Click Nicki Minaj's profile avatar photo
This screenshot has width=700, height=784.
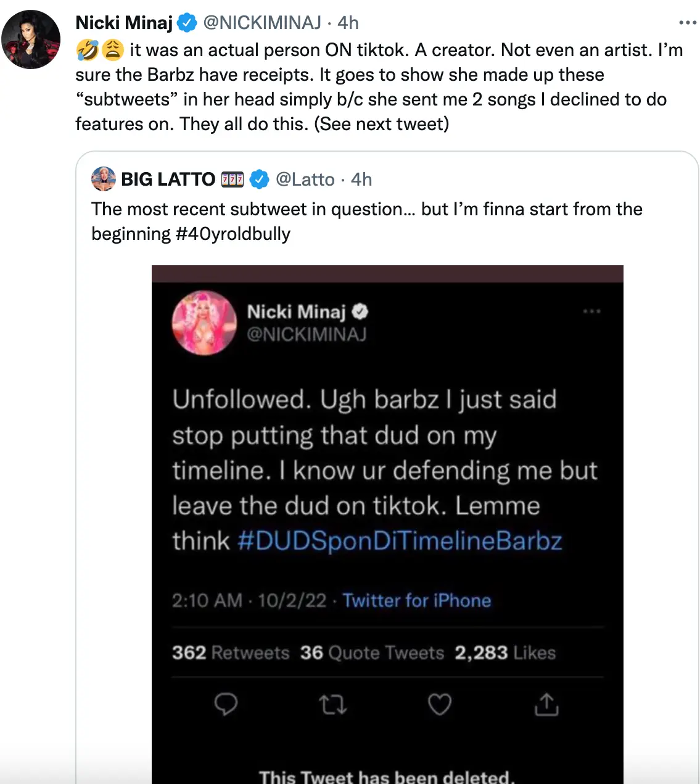pos(31,39)
